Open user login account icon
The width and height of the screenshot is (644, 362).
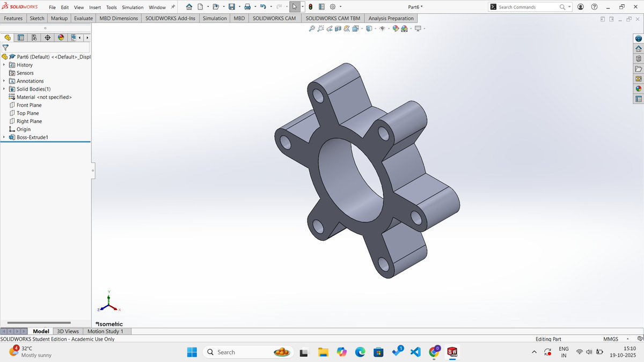coord(581,7)
